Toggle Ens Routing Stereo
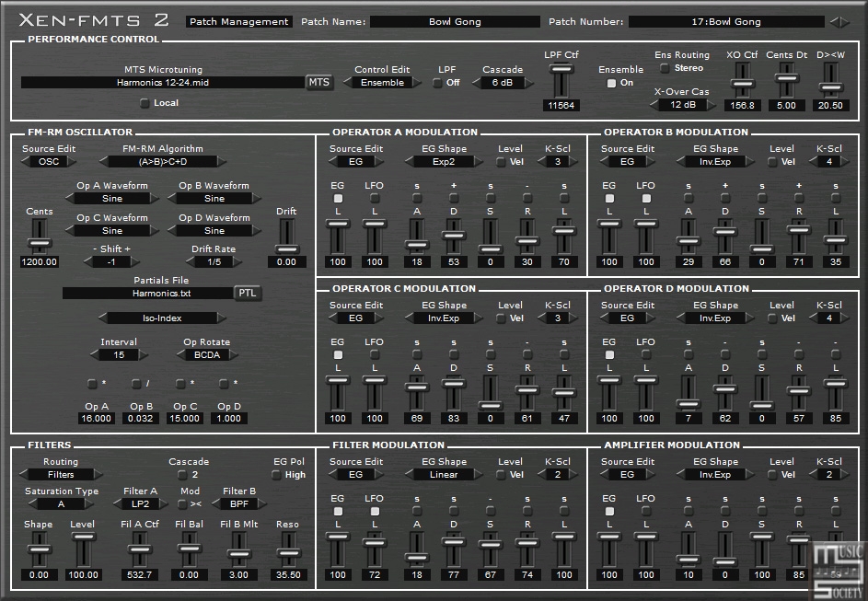868x601 pixels. pos(665,68)
